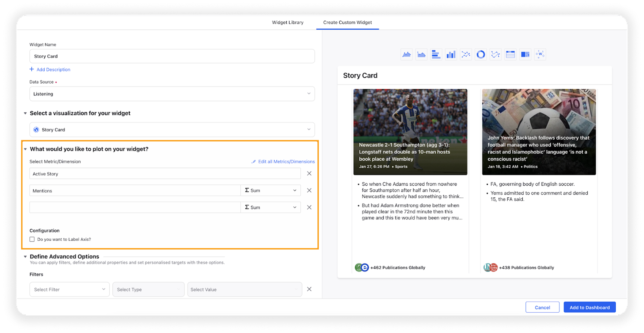The width and height of the screenshot is (644, 333).
Task: Click +438 Publications Globally text
Action: pyautogui.click(x=527, y=268)
